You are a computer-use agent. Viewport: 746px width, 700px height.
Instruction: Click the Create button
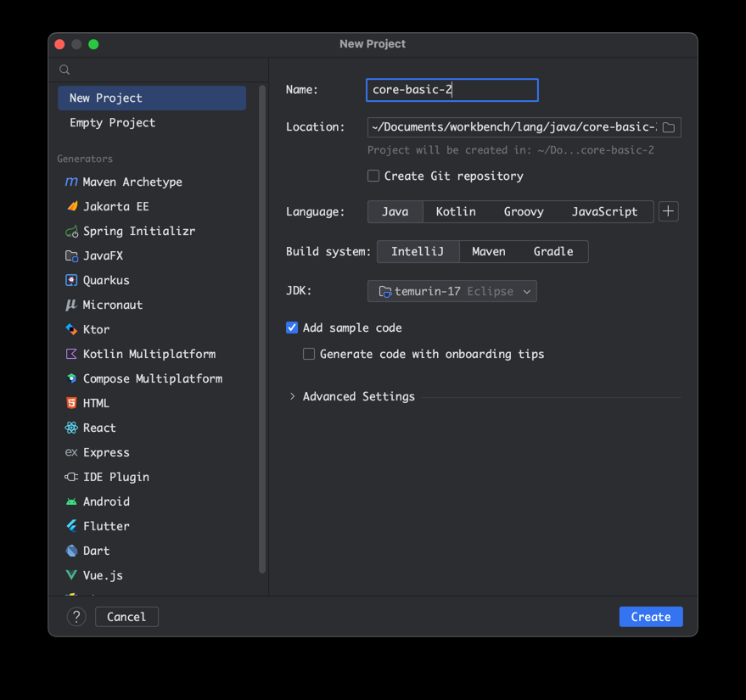(x=651, y=617)
